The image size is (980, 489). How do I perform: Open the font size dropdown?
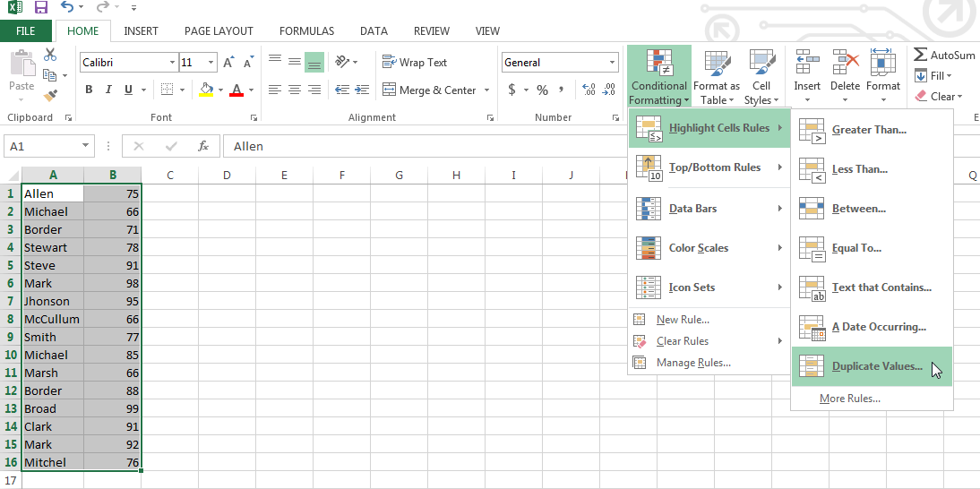coord(211,63)
